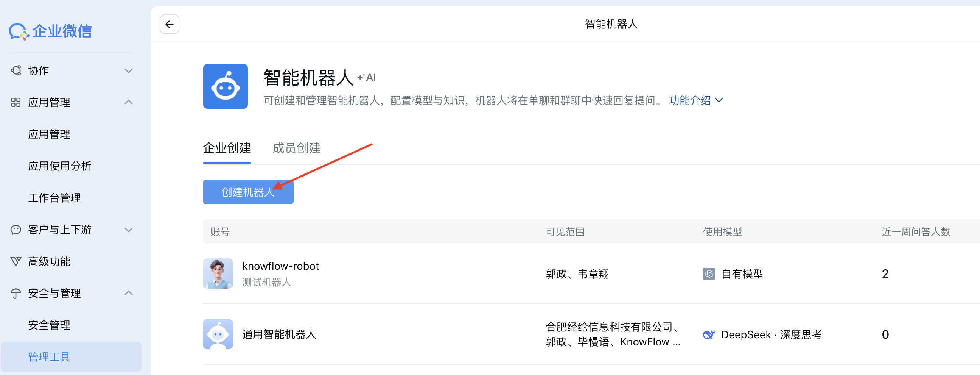Image resolution: width=980 pixels, height=375 pixels.
Task: Open 应用使用分析 in the sidebar
Action: (x=60, y=166)
